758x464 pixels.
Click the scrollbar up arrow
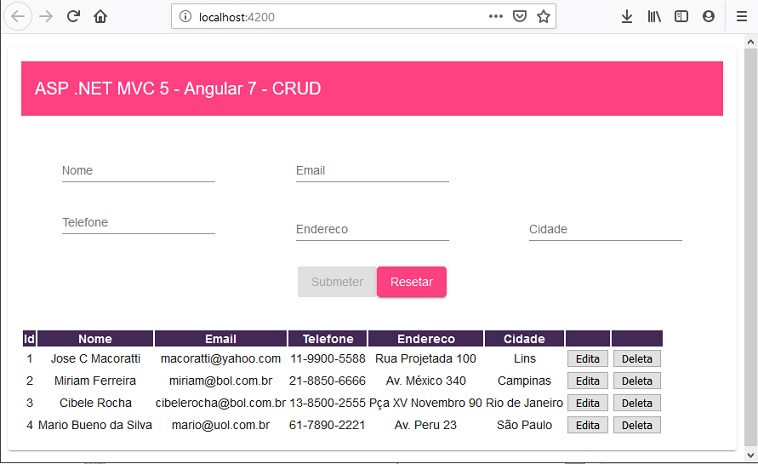coord(751,42)
